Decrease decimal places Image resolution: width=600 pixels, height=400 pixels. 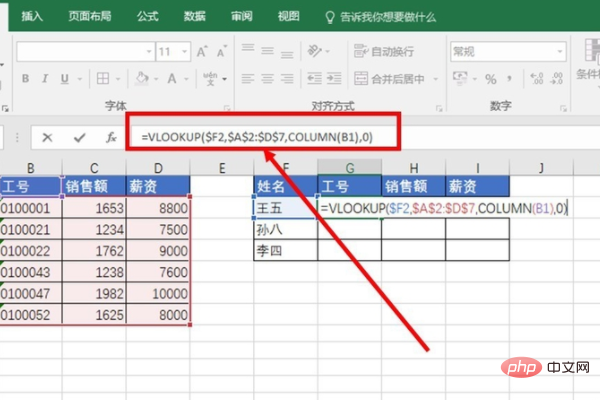click(556, 78)
